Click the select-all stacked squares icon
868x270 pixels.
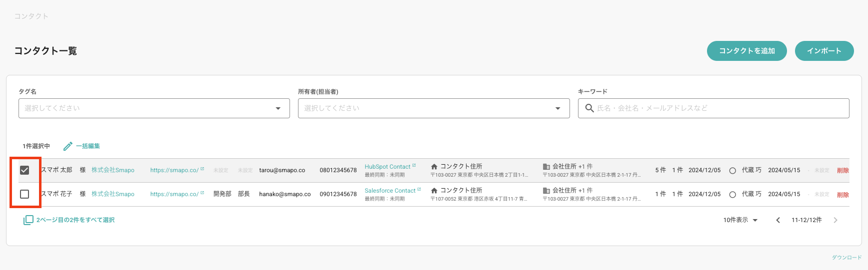point(28,220)
